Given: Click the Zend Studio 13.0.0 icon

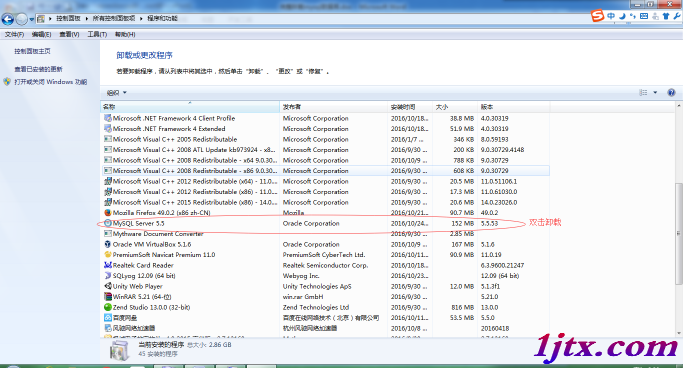Looking at the screenshot, I should tap(108, 307).
